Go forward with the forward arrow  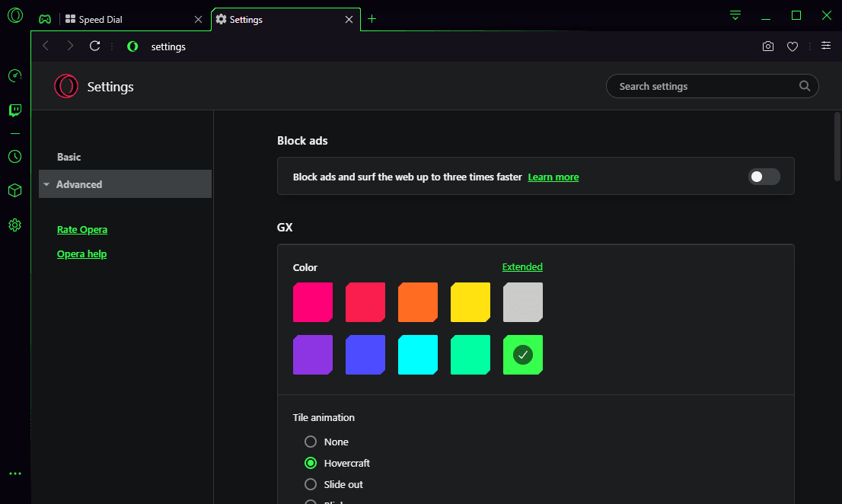coord(70,46)
